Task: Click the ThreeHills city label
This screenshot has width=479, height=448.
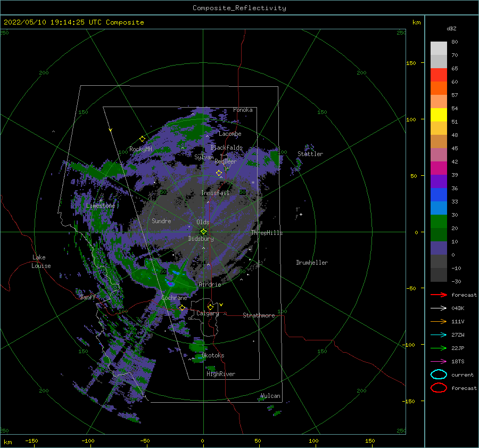Action: click(x=267, y=233)
